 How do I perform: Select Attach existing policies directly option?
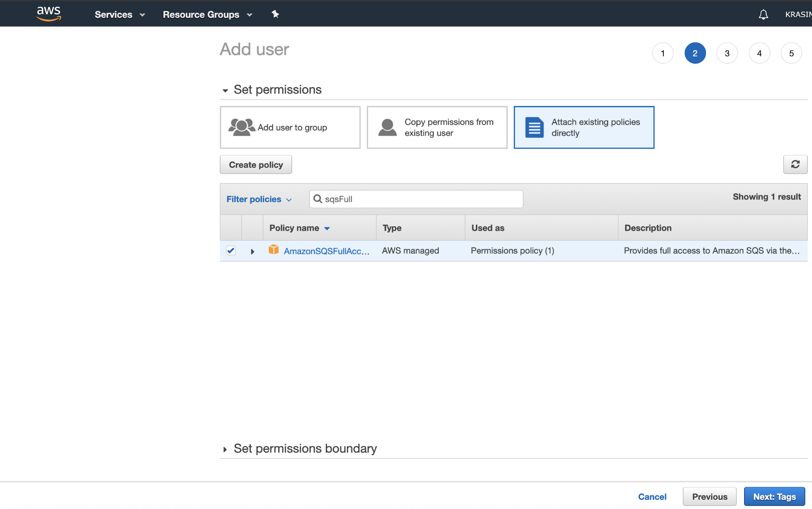(584, 128)
